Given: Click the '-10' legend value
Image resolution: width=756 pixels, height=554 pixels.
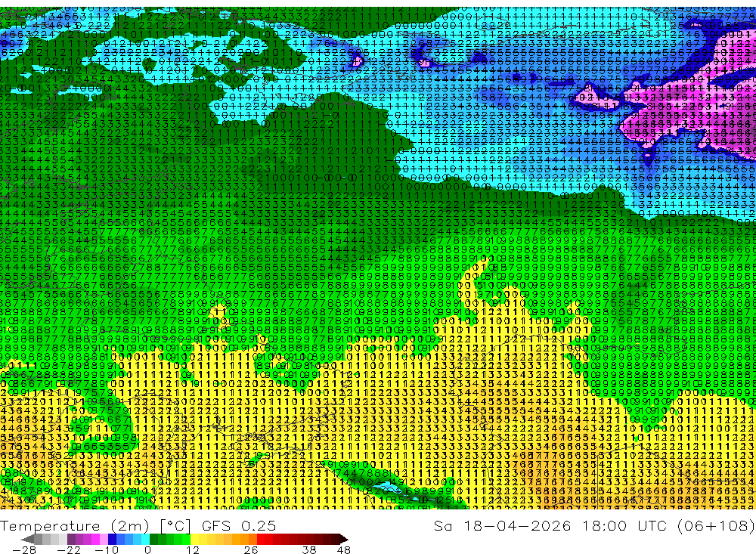Looking at the screenshot, I should pyautogui.click(x=107, y=549).
